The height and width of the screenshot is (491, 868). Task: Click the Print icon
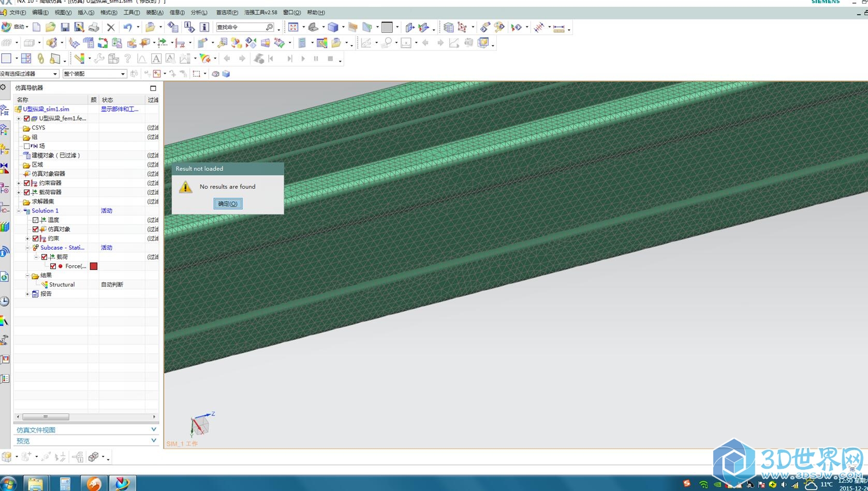[x=94, y=27]
